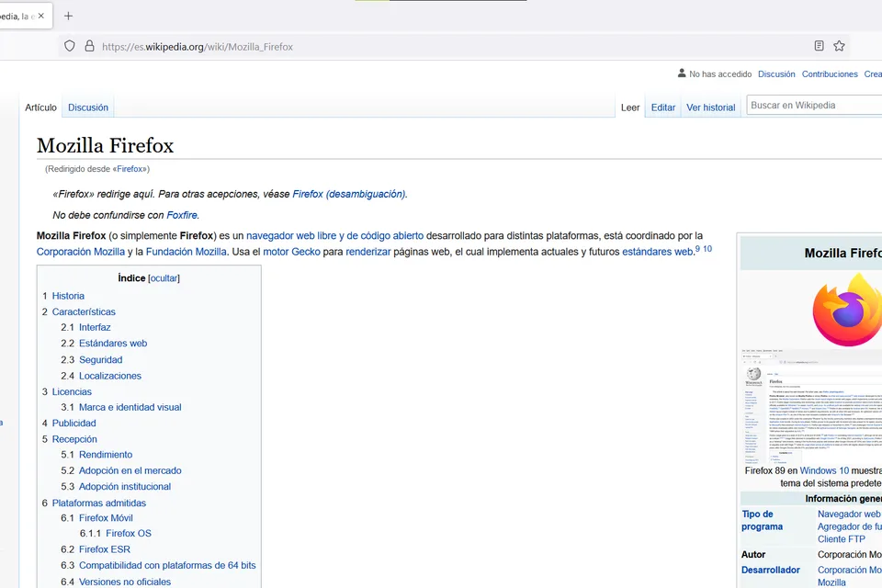This screenshot has width=882, height=588.
Task: Open Tipo de programa infobox link
Action: 762,521
